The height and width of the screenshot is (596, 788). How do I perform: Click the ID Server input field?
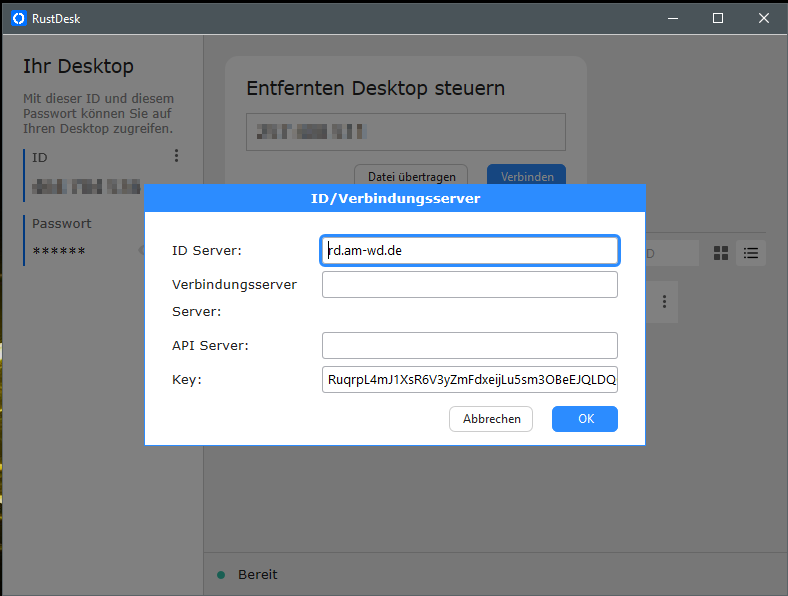pos(469,250)
